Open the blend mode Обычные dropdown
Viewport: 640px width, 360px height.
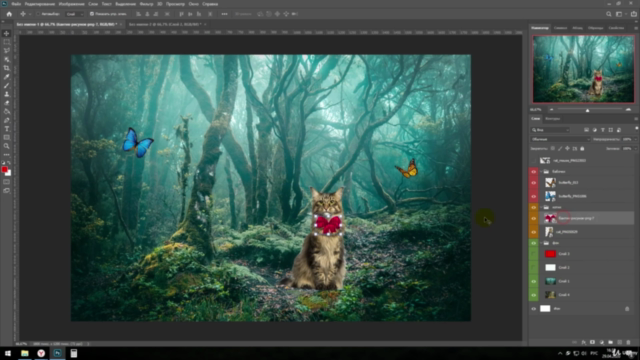(x=560, y=139)
